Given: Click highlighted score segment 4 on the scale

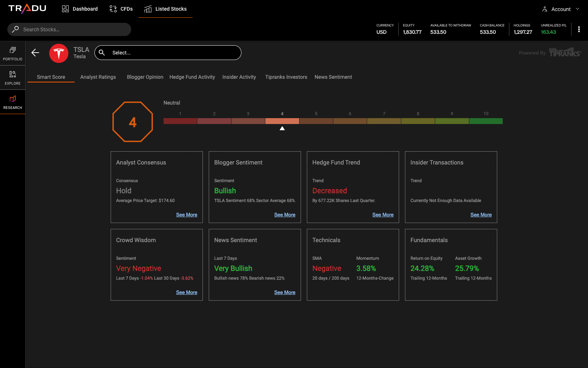Looking at the screenshot, I should point(282,121).
